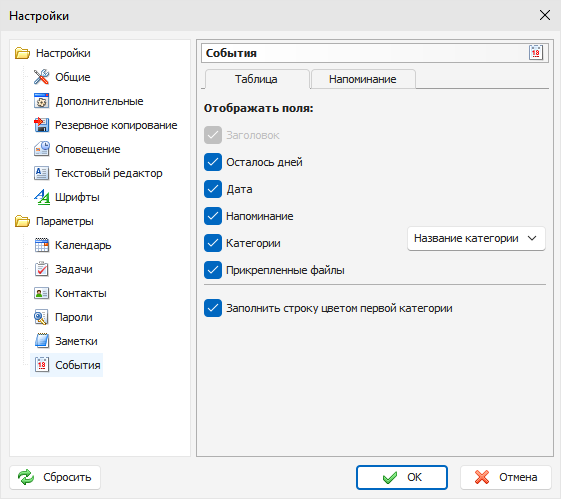Toggle the disabled Заголовок checkbox
This screenshot has width=561, height=499.
point(213,135)
